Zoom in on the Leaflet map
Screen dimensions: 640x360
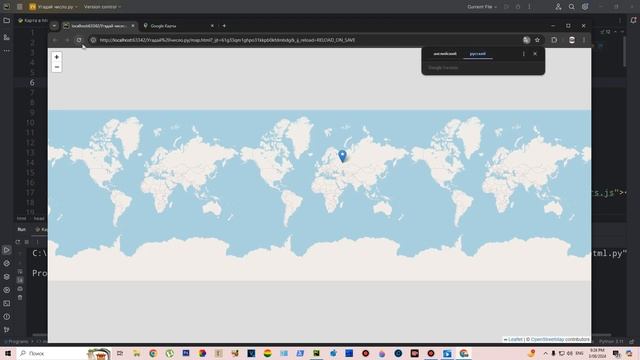tap(57, 57)
